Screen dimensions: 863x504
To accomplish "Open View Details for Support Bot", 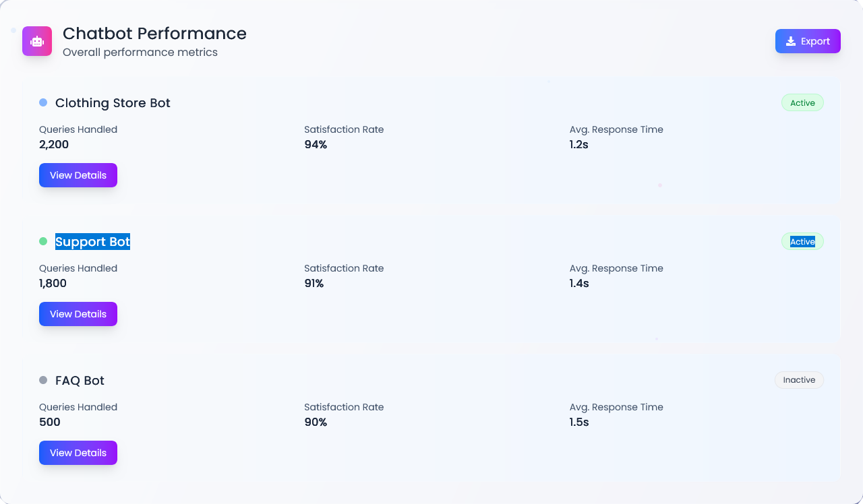I will (x=78, y=314).
